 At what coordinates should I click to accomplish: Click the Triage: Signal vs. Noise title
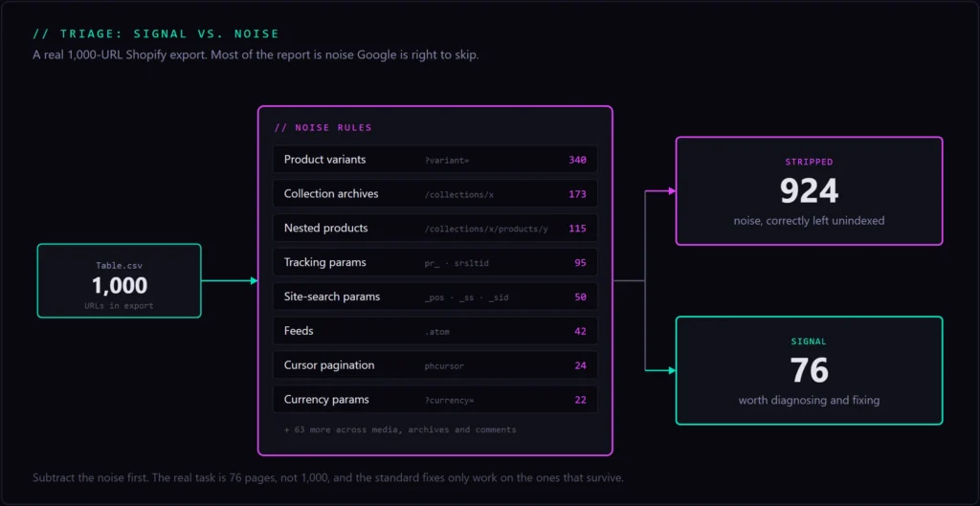[156, 33]
